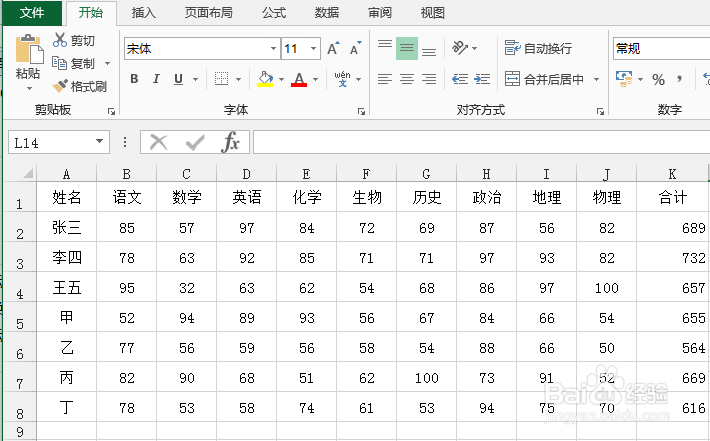Apply the yellow fill color bucket
The width and height of the screenshot is (710, 441).
[x=265, y=79]
